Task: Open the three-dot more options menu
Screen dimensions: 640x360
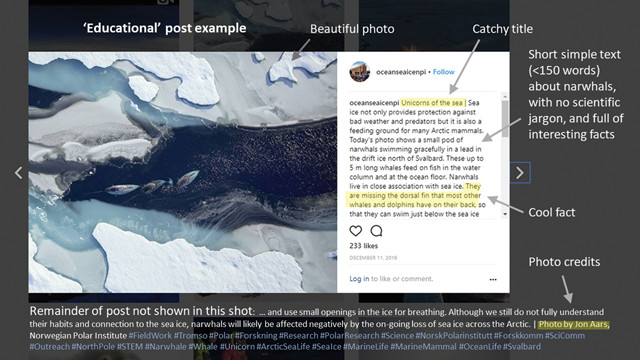Action: 493,280
